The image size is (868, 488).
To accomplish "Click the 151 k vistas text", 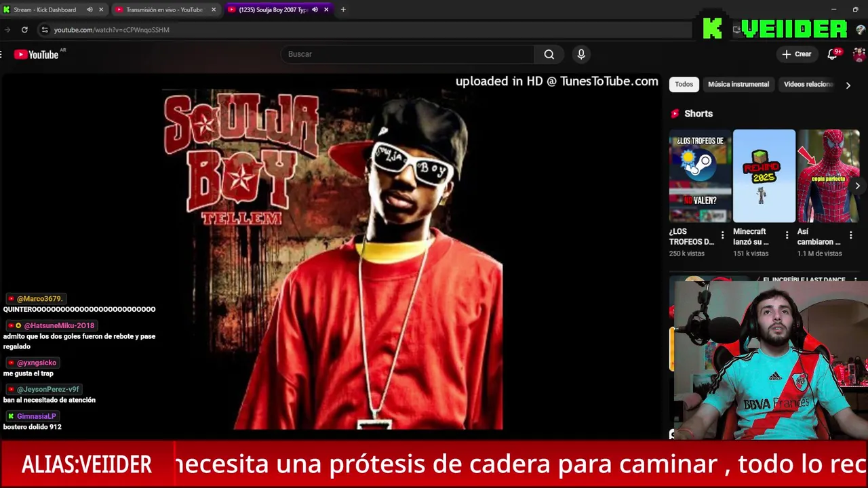I will tap(751, 253).
